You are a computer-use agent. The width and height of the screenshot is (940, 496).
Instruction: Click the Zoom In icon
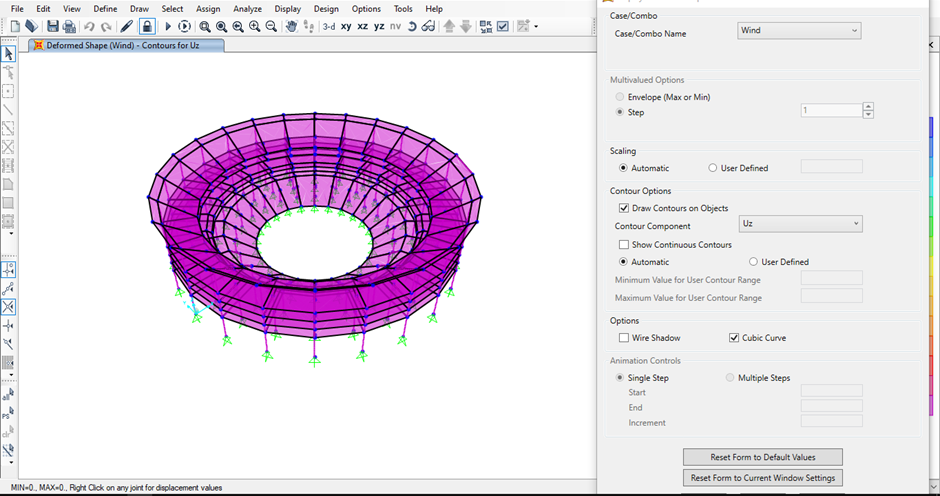[255, 26]
